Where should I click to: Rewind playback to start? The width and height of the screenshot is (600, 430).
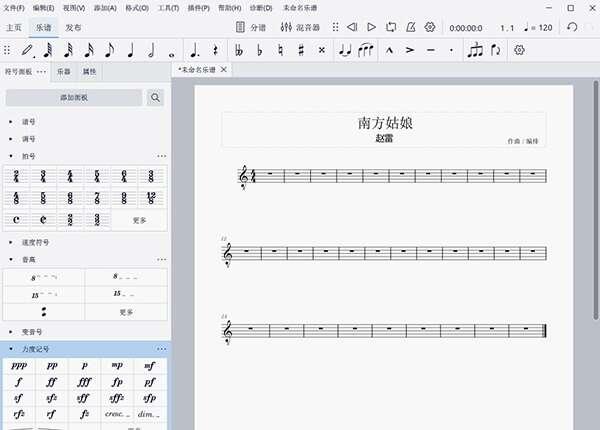(351, 27)
